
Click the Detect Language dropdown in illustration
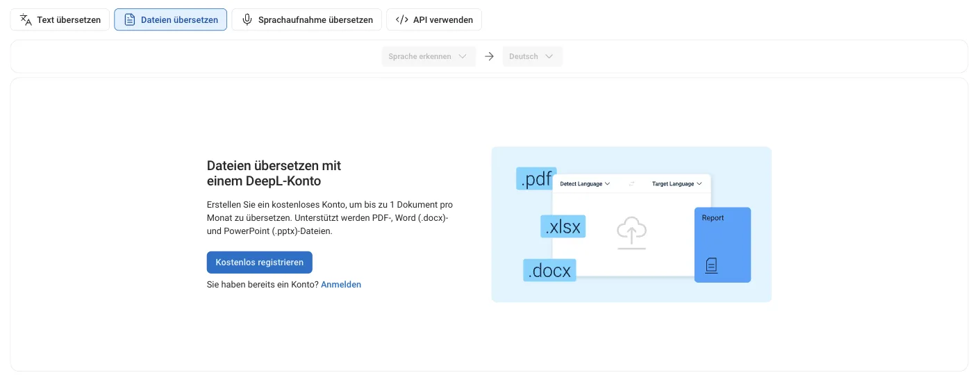[x=585, y=184]
